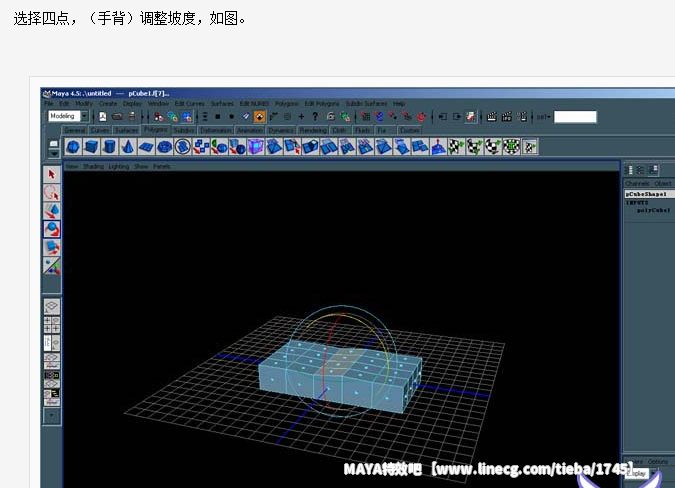Create polygon cylinder from shelf

pos(110,147)
